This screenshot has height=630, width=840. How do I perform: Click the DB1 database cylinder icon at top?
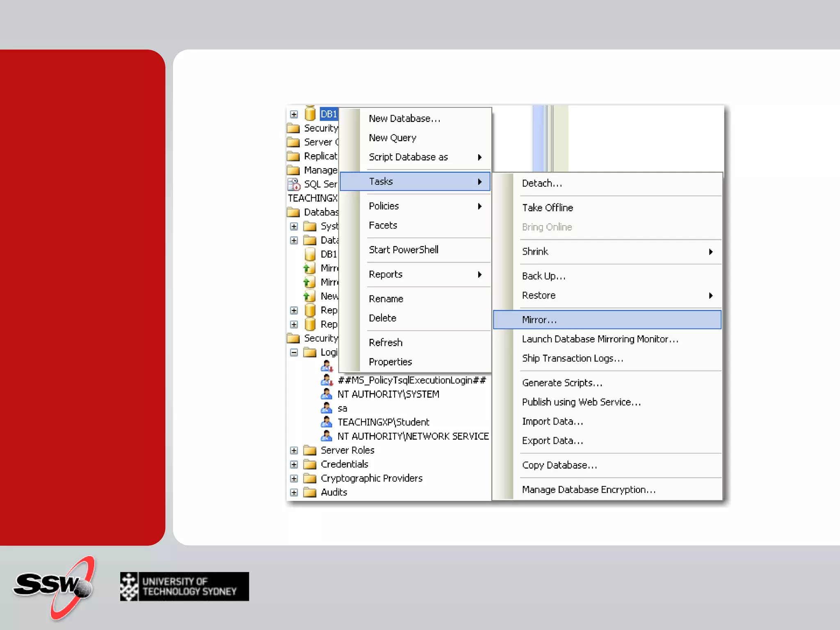[310, 114]
